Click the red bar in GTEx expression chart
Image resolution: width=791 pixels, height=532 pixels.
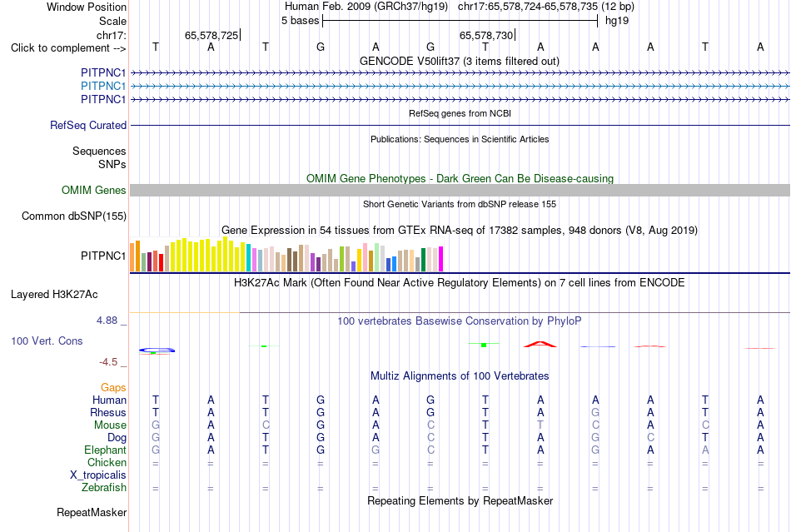coord(161,263)
